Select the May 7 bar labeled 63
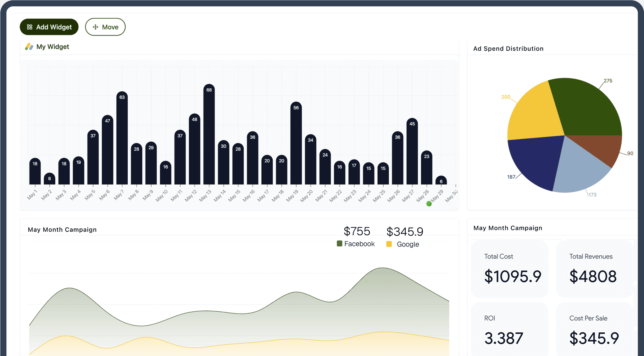Screen dimensions: 644x356 tap(122, 138)
